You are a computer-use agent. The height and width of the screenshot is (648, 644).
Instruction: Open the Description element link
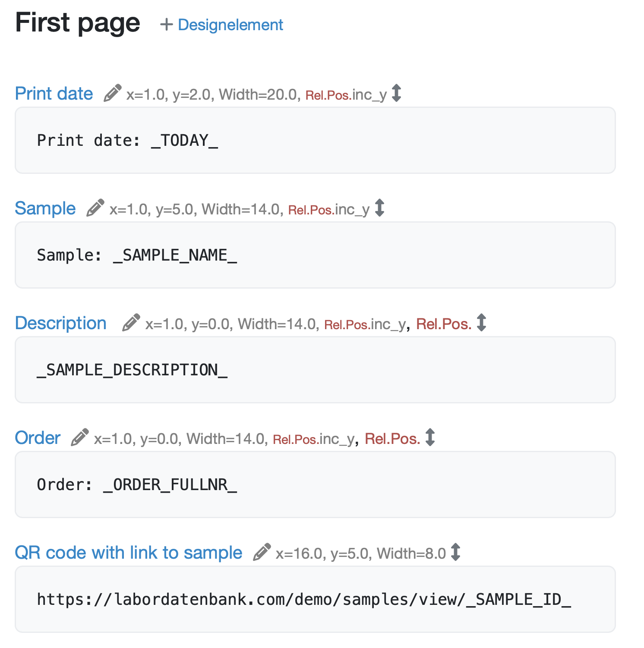61,323
